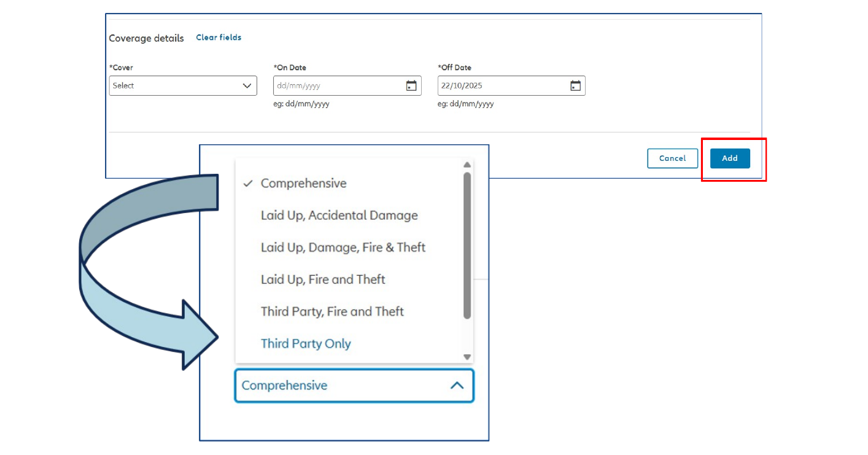Click the cover list scroll-down arrow
The image size is (868, 455).
[x=467, y=357]
